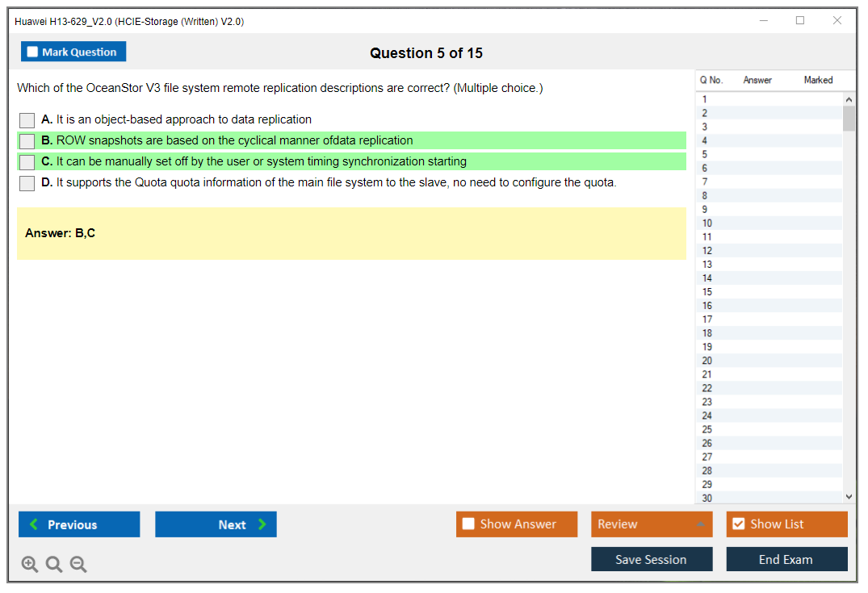
Task: Toggle the Show Answer checkbox
Action: pyautogui.click(x=468, y=524)
